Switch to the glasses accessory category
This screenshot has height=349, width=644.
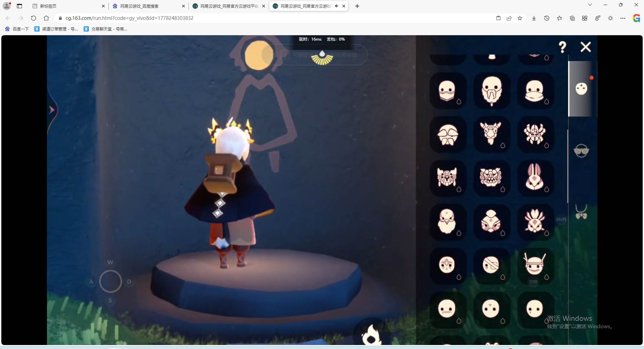coord(581,151)
